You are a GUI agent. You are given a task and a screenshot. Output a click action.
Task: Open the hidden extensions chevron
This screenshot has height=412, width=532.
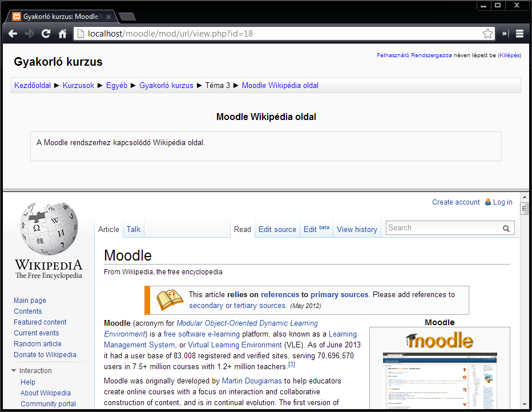pyautogui.click(x=504, y=34)
